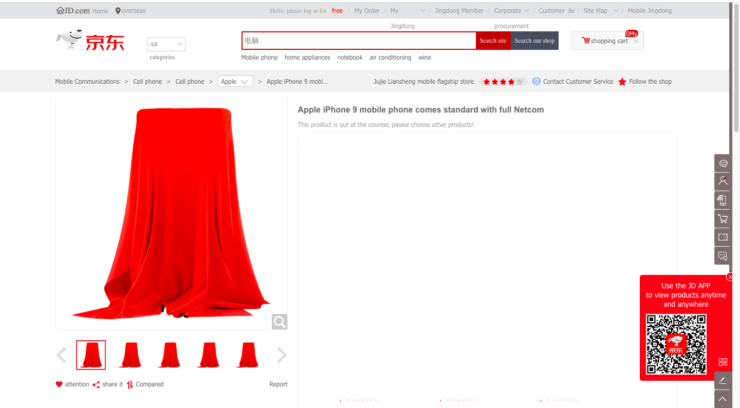Image resolution: width=740 pixels, height=408 pixels.
Task: Click home appliances hot search keyword
Action: (307, 58)
